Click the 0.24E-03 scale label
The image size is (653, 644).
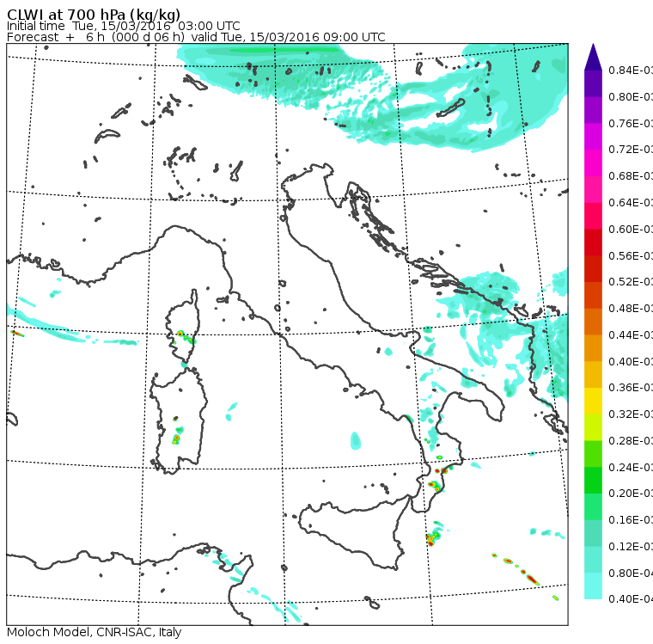[x=631, y=467]
